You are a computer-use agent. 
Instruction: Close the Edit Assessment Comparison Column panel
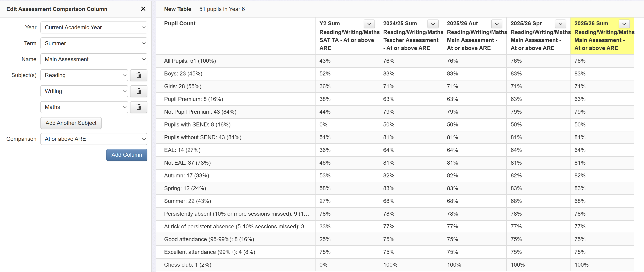tap(143, 9)
